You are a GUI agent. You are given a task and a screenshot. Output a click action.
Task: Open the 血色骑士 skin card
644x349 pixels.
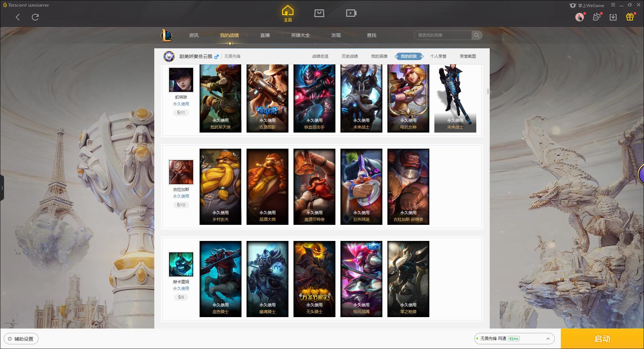click(220, 279)
